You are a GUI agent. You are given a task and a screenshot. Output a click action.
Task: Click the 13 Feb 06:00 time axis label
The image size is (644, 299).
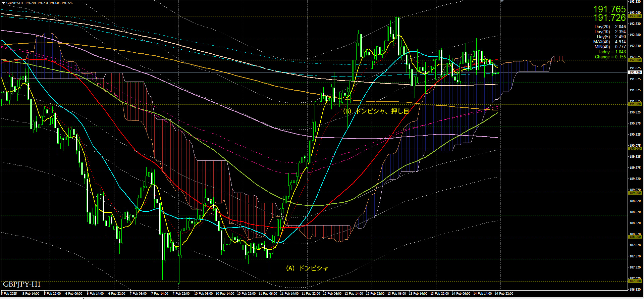[396, 294]
